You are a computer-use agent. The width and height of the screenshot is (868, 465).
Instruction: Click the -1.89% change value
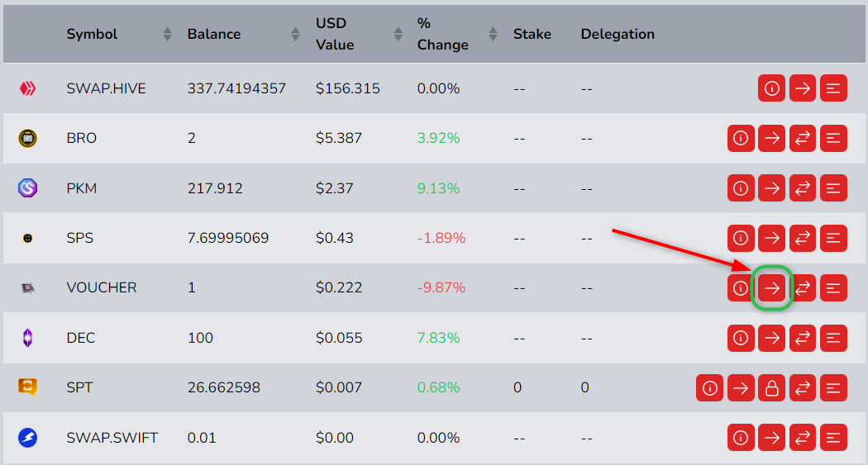441,239
